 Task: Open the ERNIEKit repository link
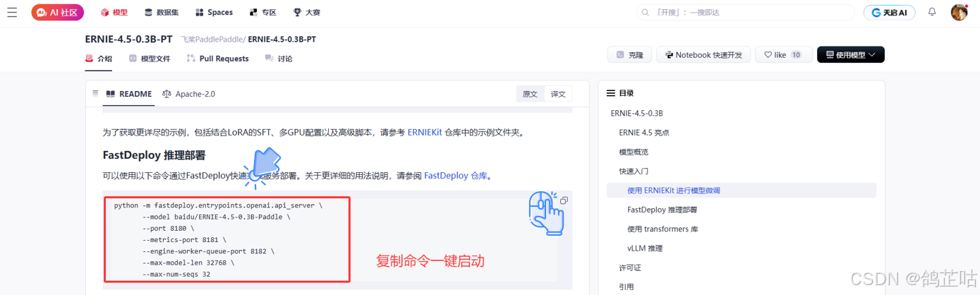point(425,132)
